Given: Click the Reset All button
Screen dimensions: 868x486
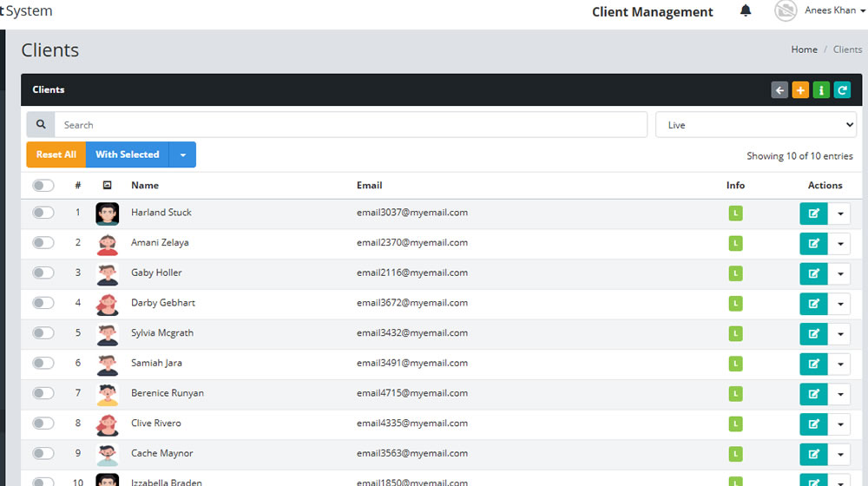Looking at the screenshot, I should (56, 155).
